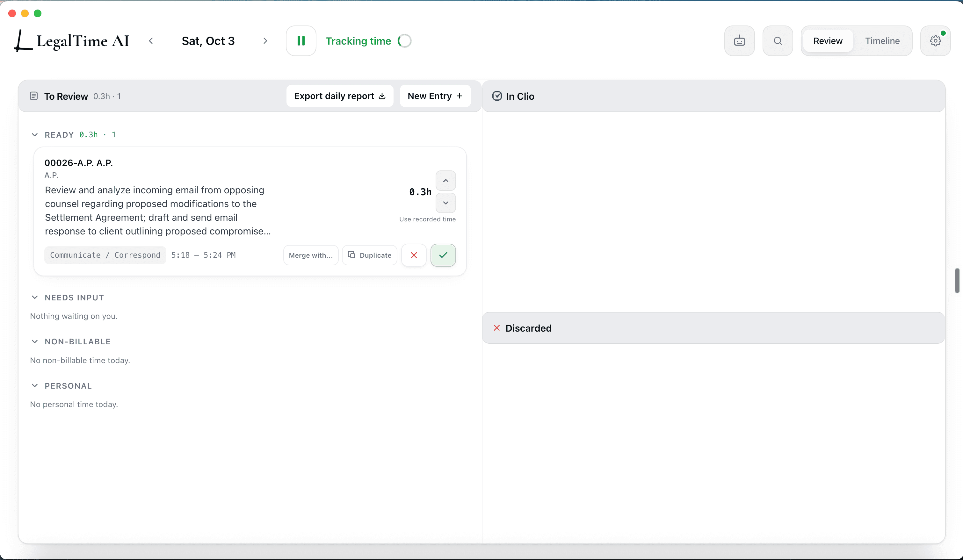Click Merge with... button
The image size is (963, 560).
(311, 255)
